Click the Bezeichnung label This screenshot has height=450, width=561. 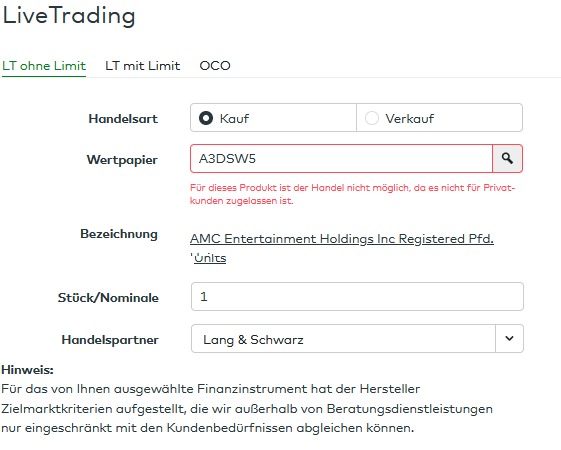119,234
